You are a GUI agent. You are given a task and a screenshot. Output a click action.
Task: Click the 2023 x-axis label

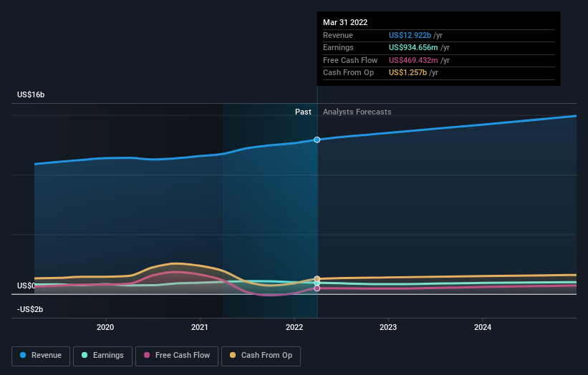click(x=388, y=327)
